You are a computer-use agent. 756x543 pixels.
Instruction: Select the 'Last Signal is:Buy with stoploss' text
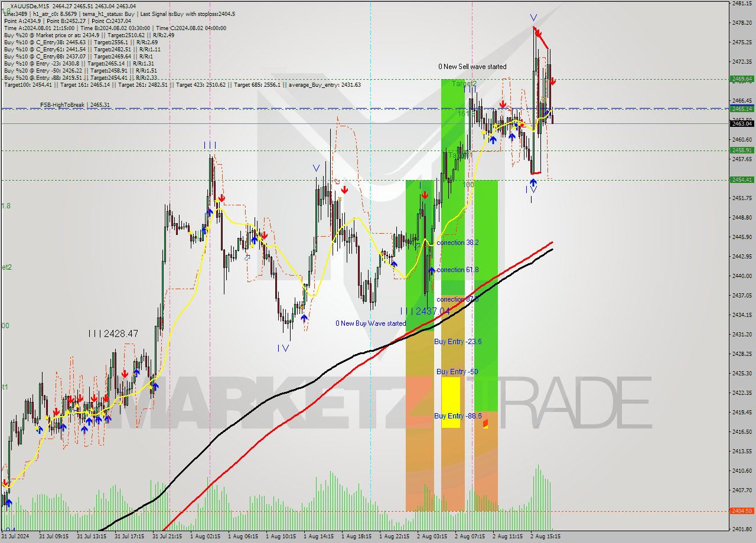(x=184, y=14)
